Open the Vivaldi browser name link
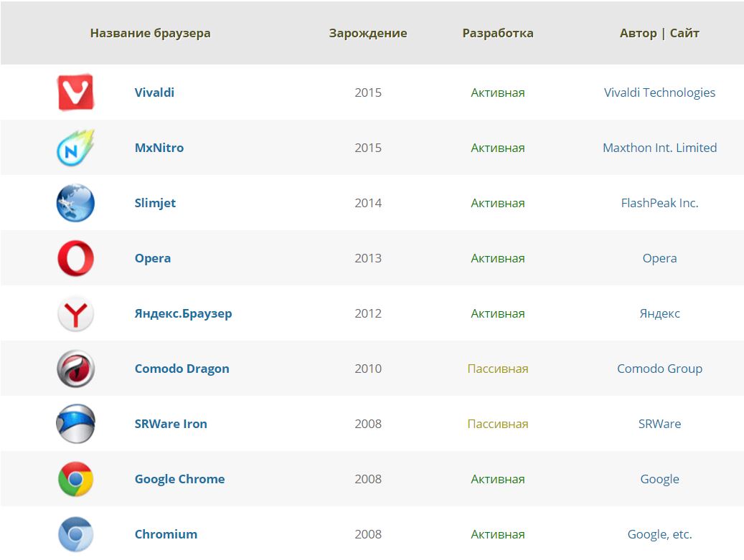This screenshot has height=560, width=744. click(154, 92)
